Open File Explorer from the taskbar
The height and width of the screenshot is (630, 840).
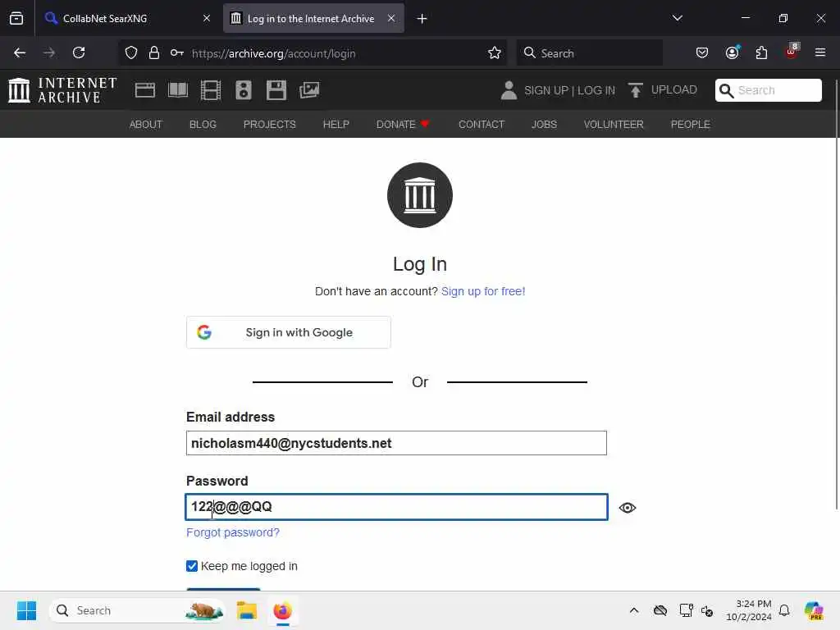coord(247,610)
